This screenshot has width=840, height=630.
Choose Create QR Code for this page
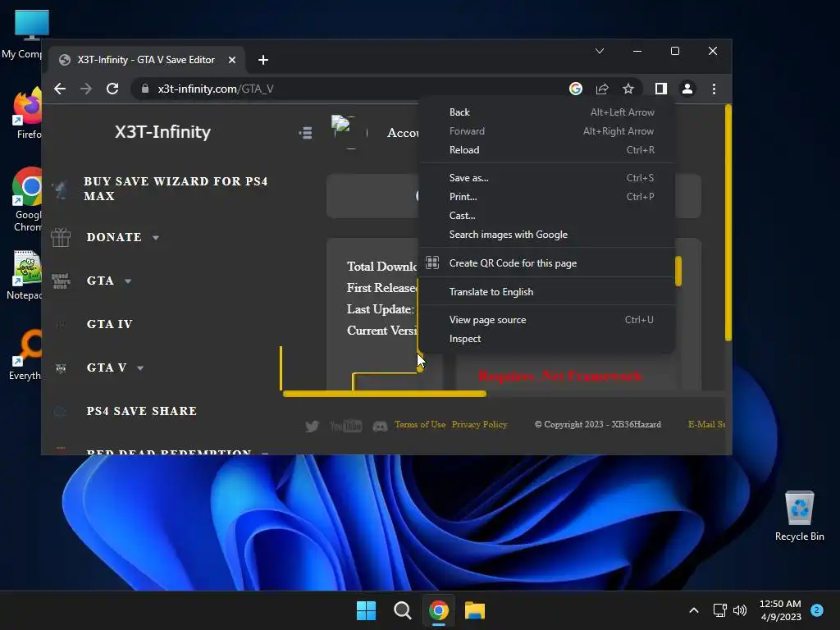[546, 263]
